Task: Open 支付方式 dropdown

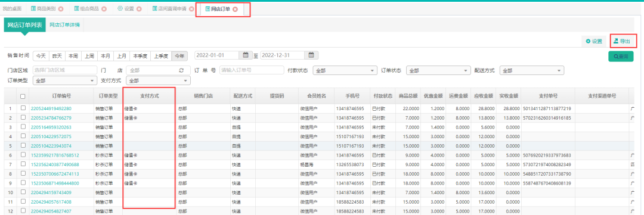Action: [158, 81]
